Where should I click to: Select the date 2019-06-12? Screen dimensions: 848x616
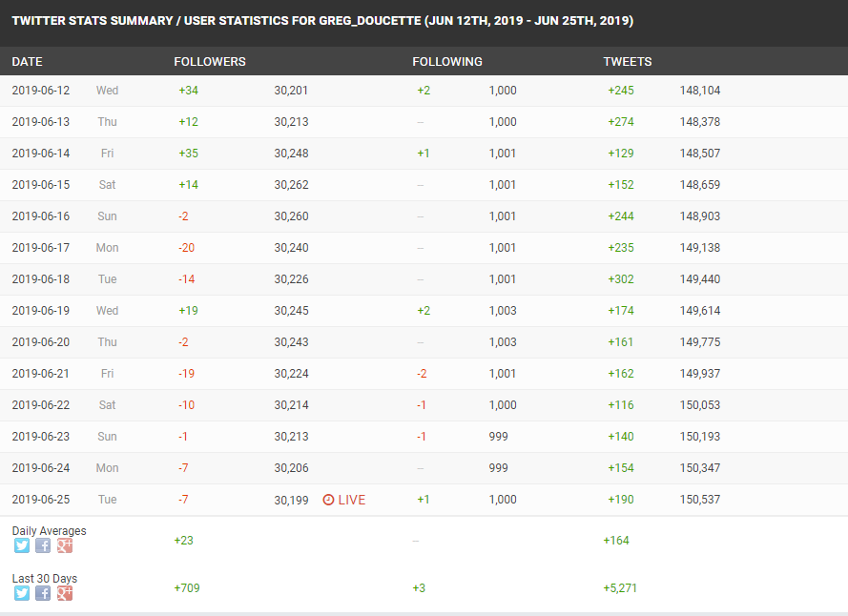tap(41, 91)
